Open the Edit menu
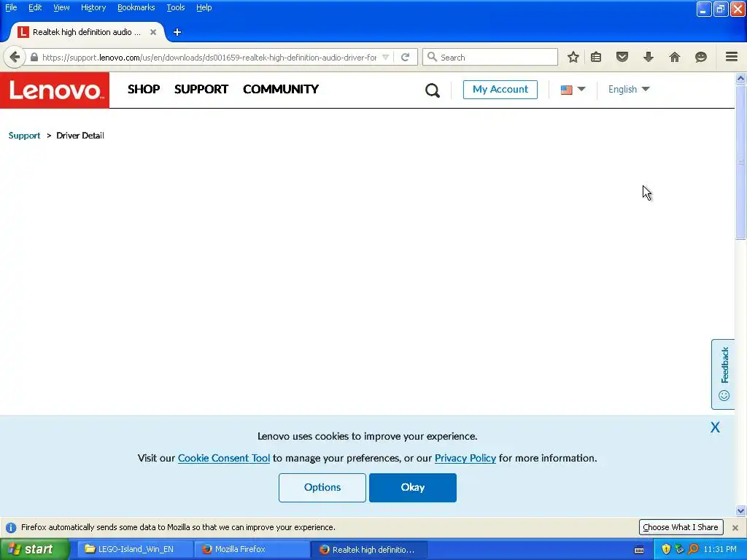 click(x=35, y=7)
